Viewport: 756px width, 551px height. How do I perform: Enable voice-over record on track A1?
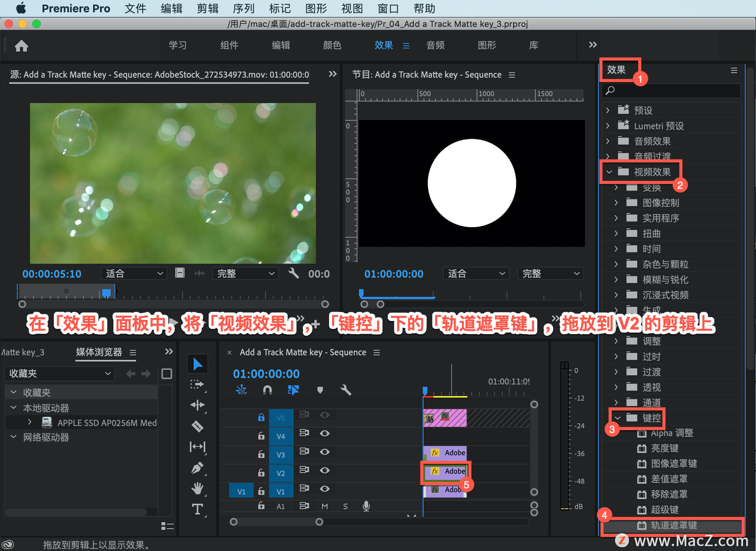pos(366,506)
